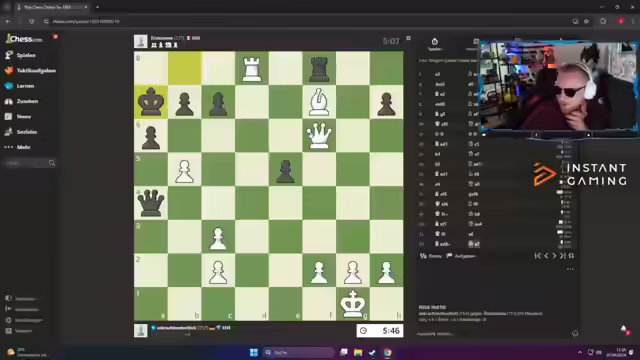
Task: Select the white queen on f6
Action: pyautogui.click(x=319, y=136)
